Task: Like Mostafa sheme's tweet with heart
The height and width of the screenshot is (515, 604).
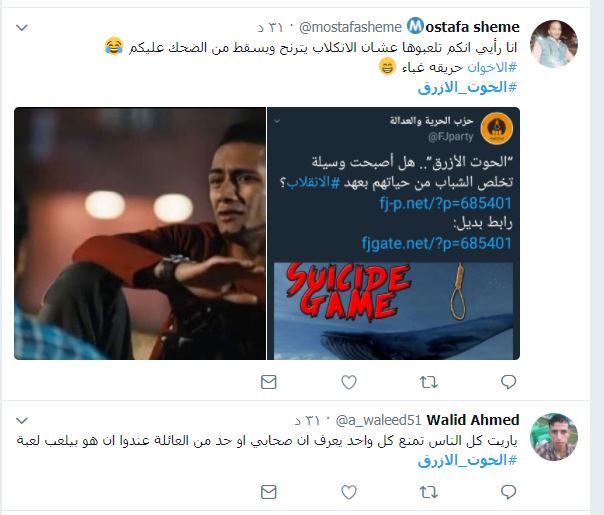Action: tap(349, 382)
